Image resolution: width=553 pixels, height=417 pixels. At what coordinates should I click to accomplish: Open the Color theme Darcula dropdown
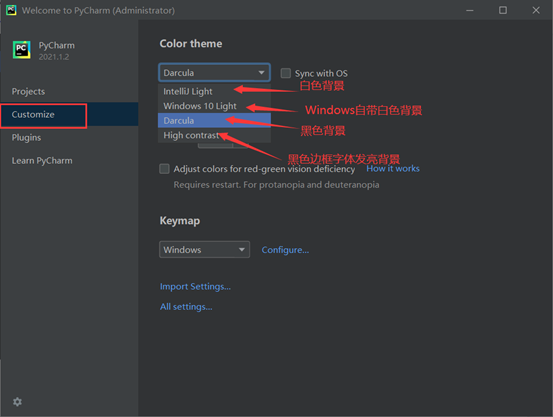tap(214, 73)
